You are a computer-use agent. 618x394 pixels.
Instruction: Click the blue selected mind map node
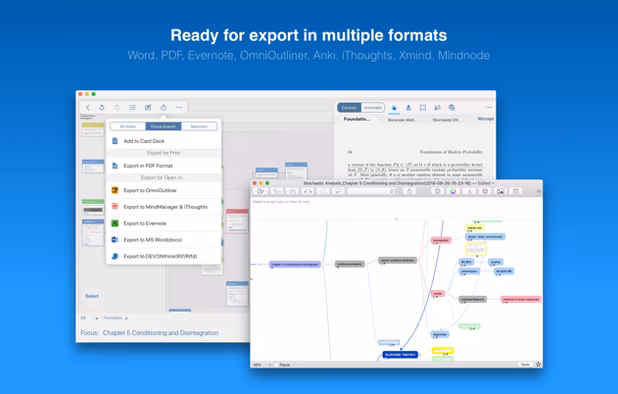click(x=400, y=355)
